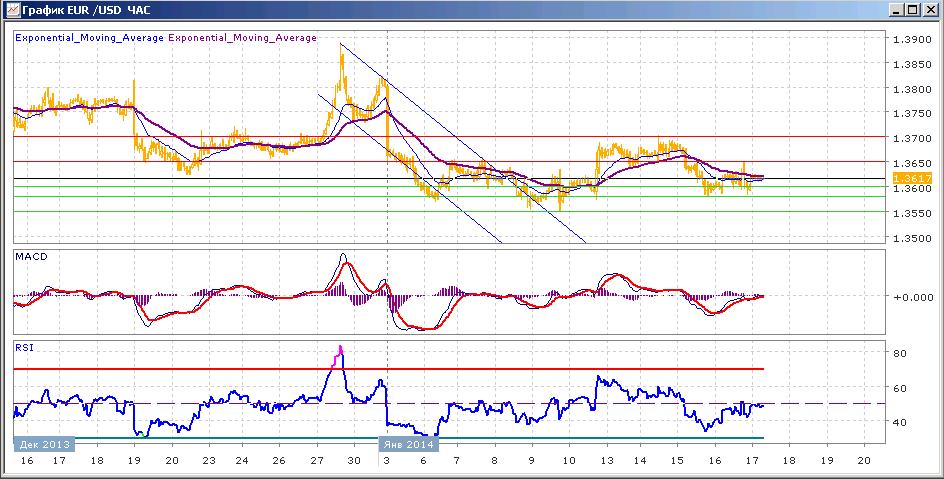The height and width of the screenshot is (479, 944).
Task: Click the chart icon in the title bar
Action: 11,10
